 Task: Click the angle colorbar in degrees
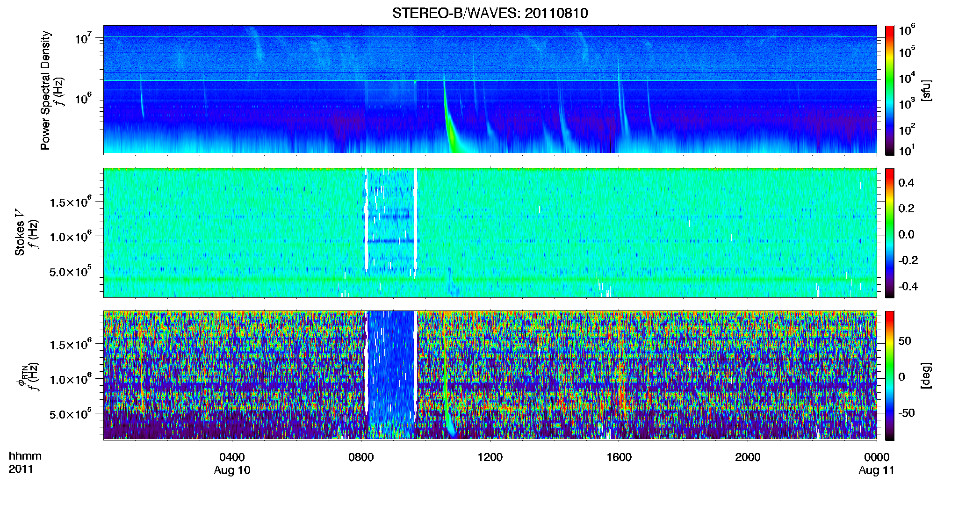(890, 375)
